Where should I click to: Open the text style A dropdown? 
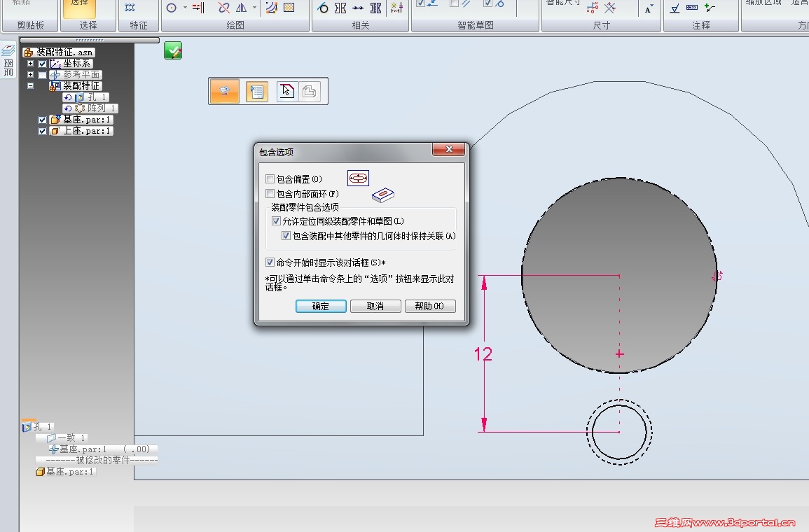[649, 8]
